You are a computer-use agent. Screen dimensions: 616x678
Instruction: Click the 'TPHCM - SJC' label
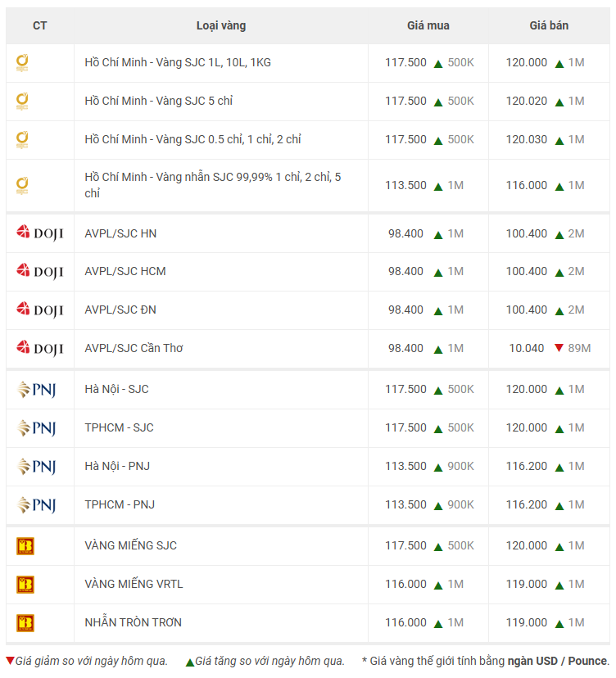coord(119,428)
